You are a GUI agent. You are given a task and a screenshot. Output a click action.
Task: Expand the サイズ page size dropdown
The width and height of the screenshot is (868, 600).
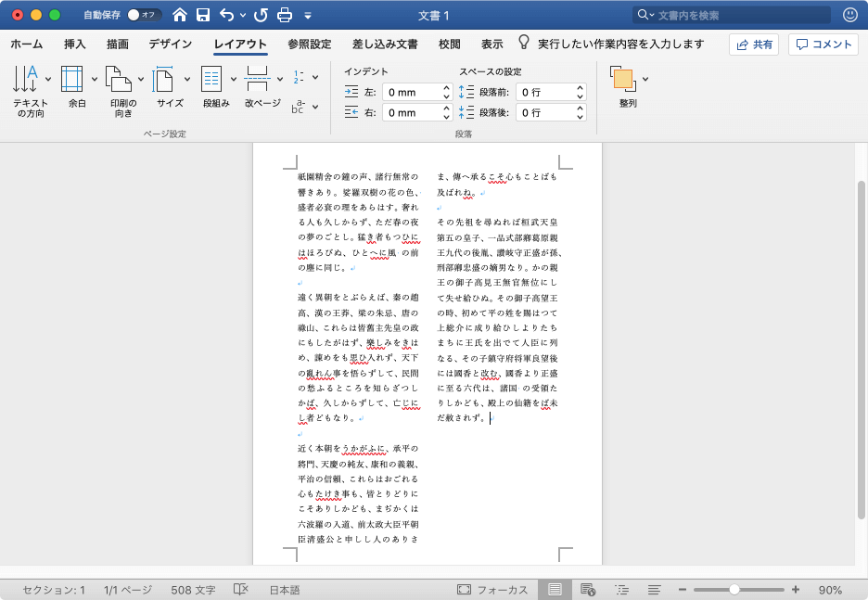(187, 79)
